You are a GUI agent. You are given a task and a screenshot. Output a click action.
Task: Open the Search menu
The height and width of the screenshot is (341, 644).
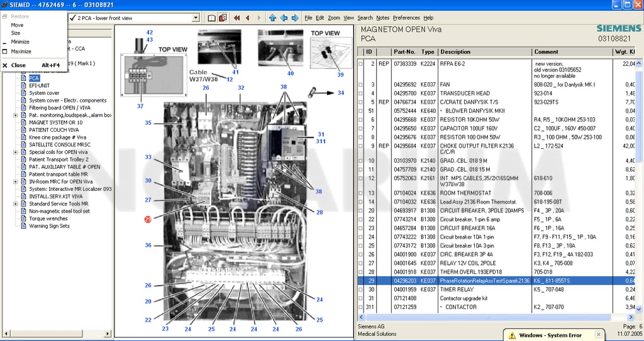click(365, 18)
